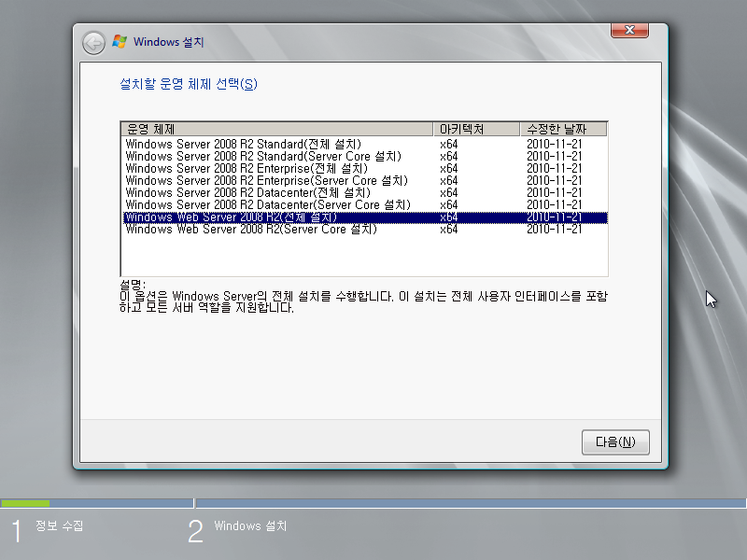Viewport: 747px width, 560px height.
Task: Click the 설치할 운영 체제 선택(S) heading
Action: (x=189, y=84)
